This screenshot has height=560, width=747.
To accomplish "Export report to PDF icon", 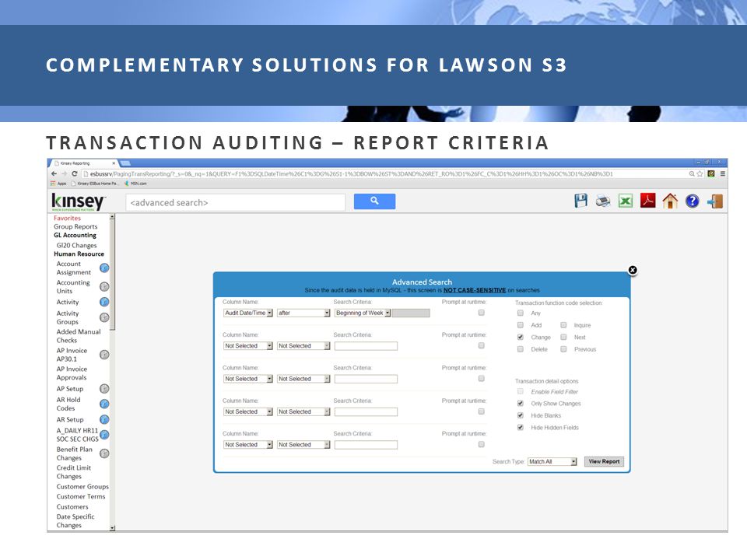I will [647, 201].
